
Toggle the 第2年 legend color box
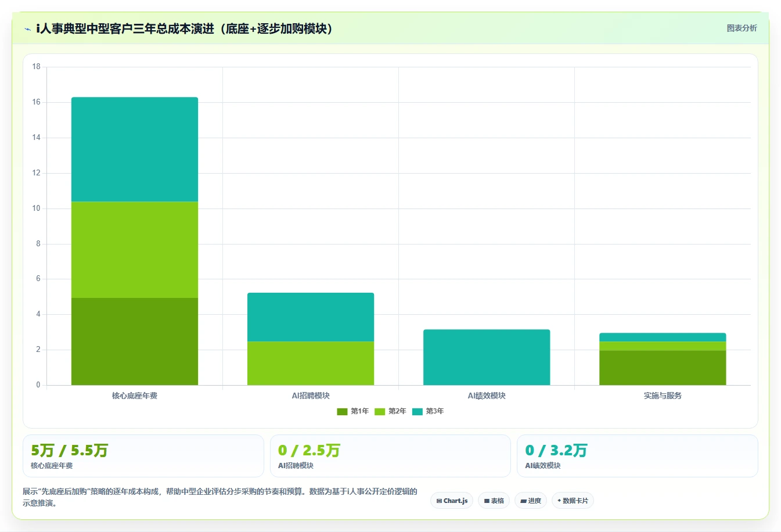click(x=380, y=411)
